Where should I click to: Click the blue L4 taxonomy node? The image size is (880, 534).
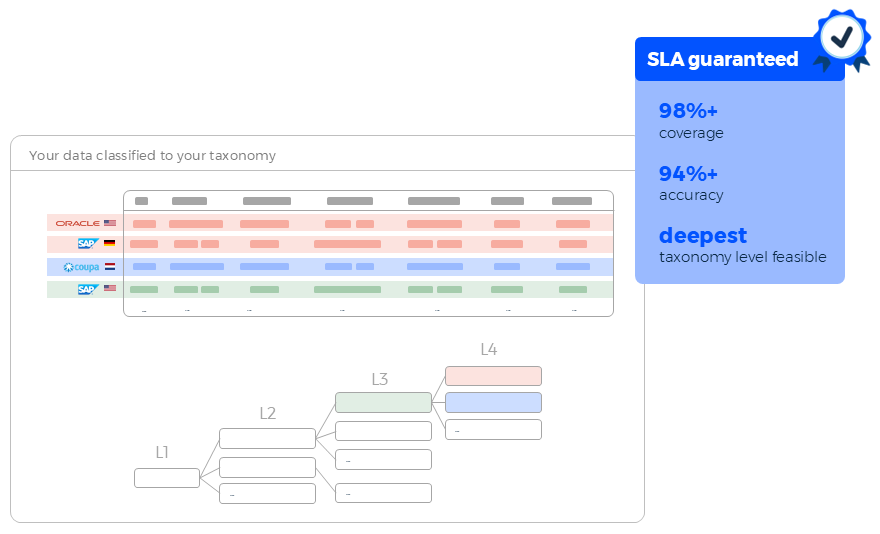pos(493,402)
